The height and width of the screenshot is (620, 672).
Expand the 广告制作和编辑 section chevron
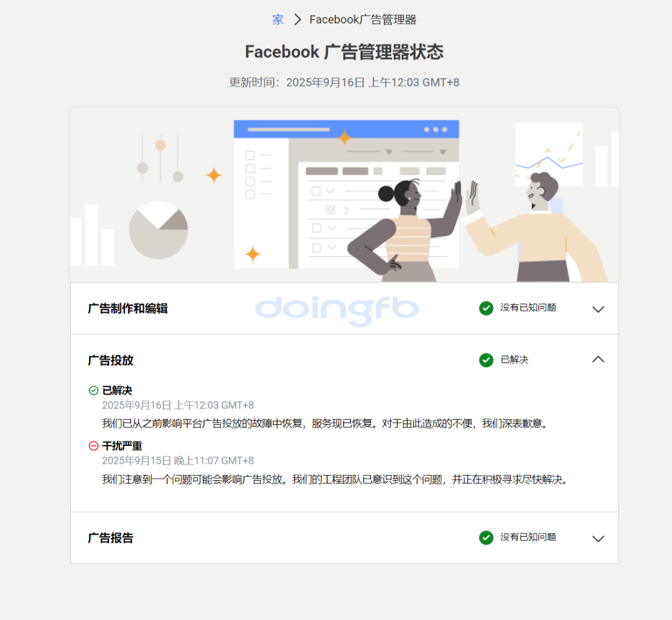(x=598, y=309)
